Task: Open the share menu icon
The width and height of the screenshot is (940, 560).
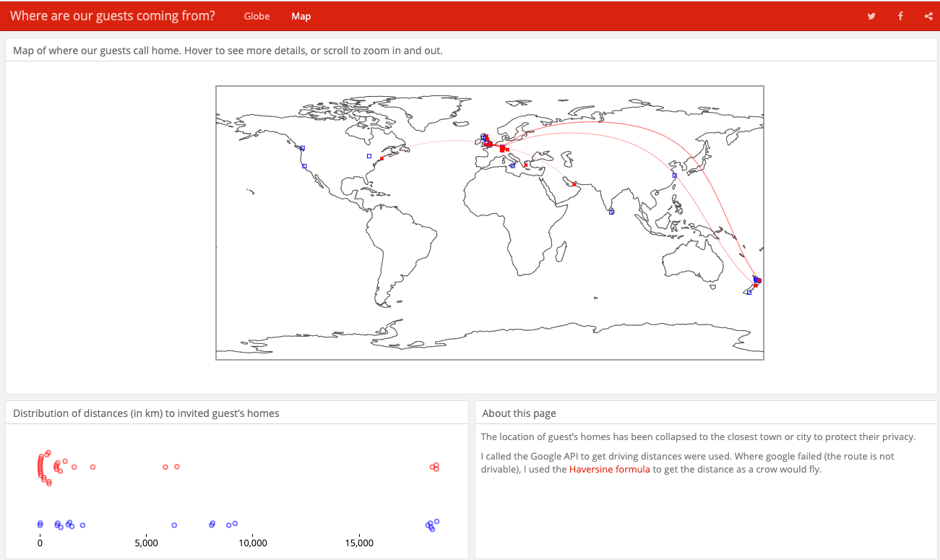Action: (x=928, y=16)
